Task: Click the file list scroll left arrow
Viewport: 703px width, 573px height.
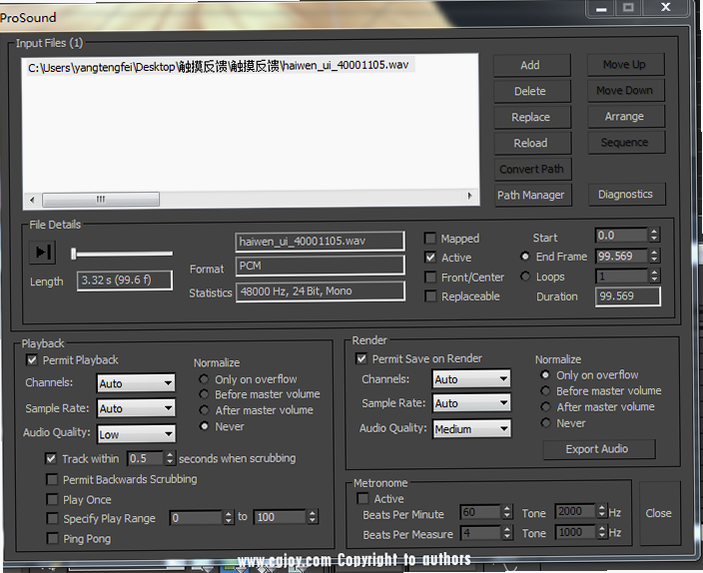Action: click(32, 200)
